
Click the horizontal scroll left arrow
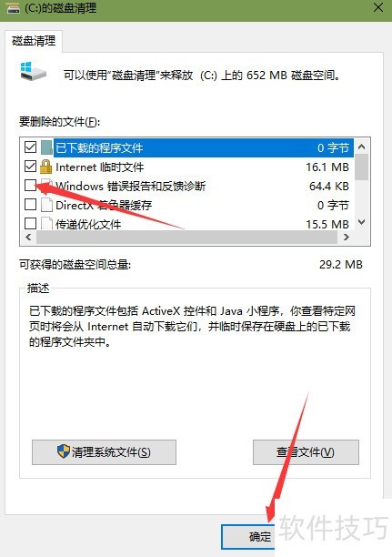point(28,237)
